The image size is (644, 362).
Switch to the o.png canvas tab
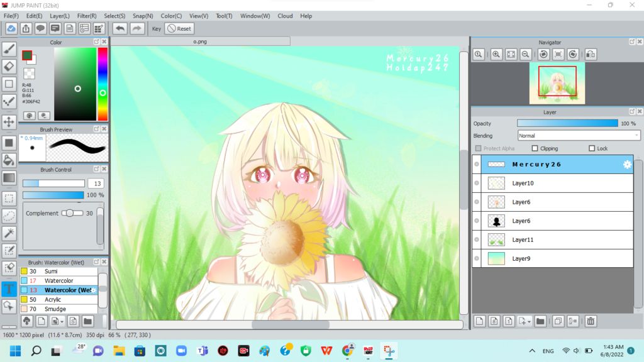(200, 41)
